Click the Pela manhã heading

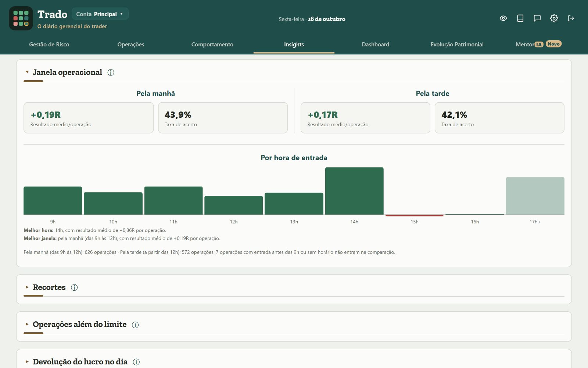pos(156,93)
